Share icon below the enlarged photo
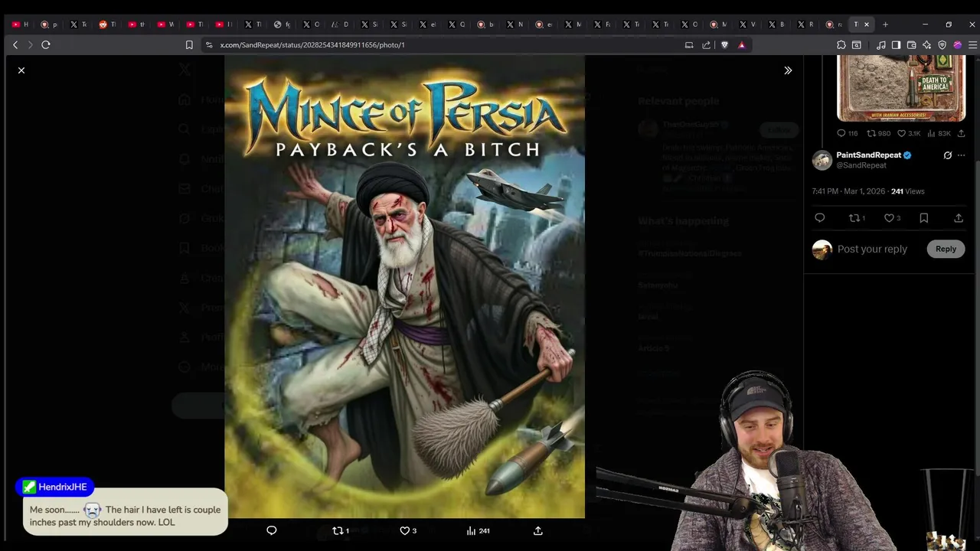The height and width of the screenshot is (551, 980). (x=538, y=530)
